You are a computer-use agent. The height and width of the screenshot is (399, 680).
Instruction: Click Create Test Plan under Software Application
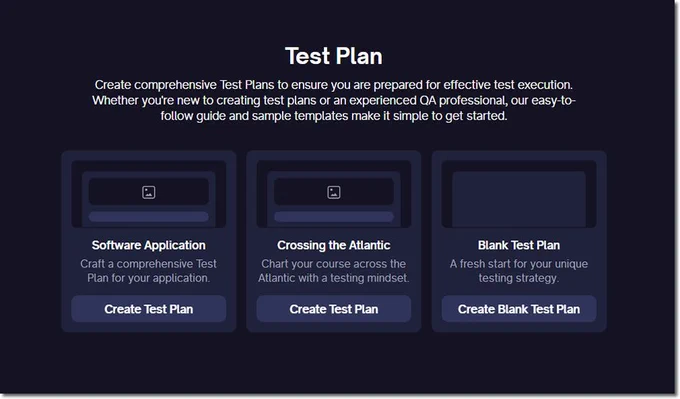tap(149, 309)
